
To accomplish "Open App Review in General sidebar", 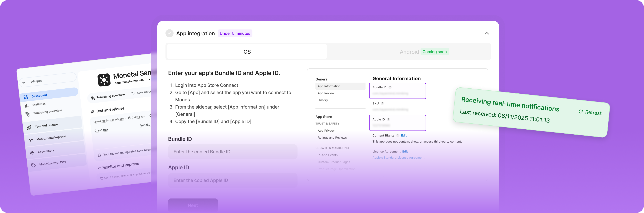I will 326,93.
